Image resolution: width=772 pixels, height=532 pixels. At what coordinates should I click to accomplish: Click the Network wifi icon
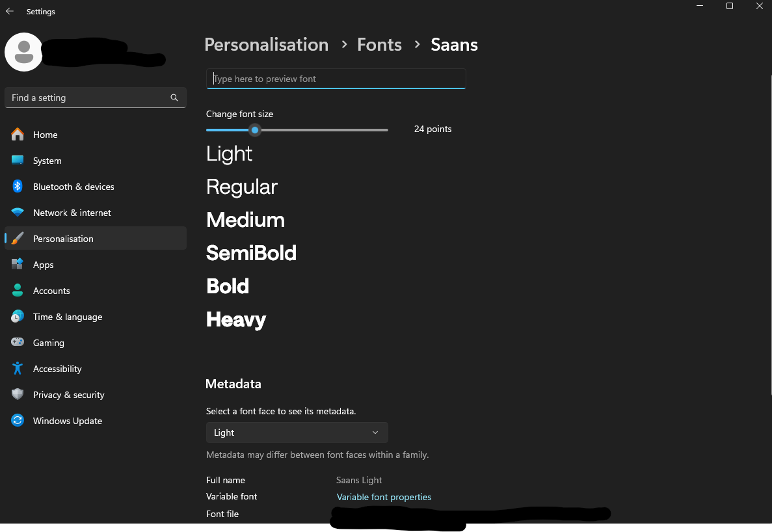click(x=18, y=213)
